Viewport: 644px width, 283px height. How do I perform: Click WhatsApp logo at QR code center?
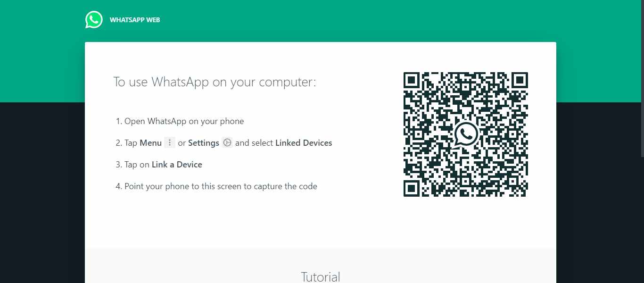[x=466, y=134]
